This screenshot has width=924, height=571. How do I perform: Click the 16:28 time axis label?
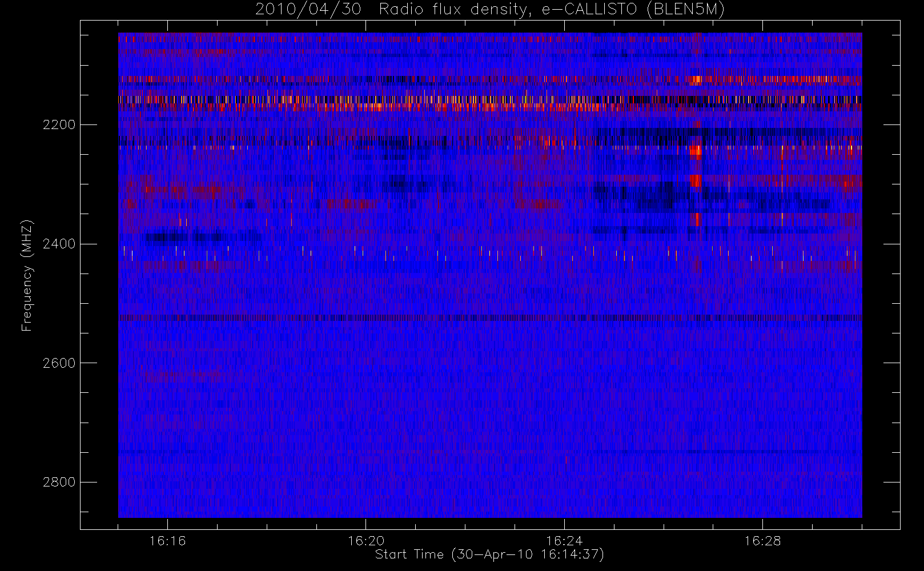coord(762,541)
